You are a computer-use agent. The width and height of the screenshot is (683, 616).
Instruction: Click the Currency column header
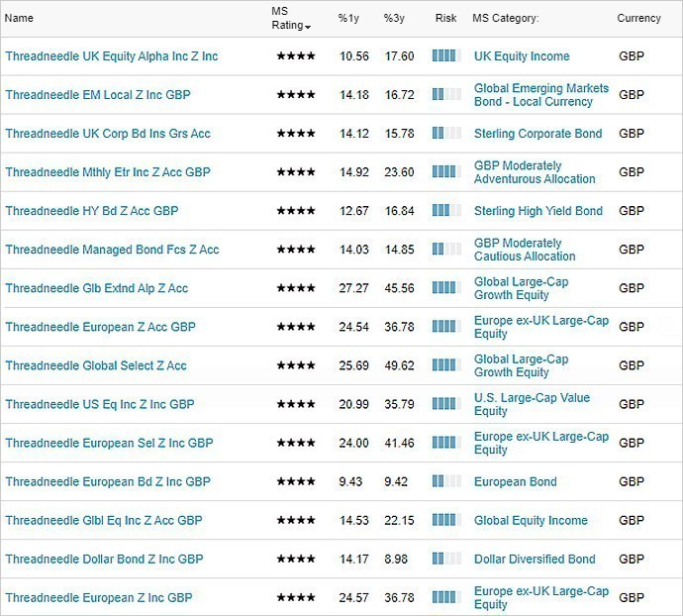pos(638,18)
